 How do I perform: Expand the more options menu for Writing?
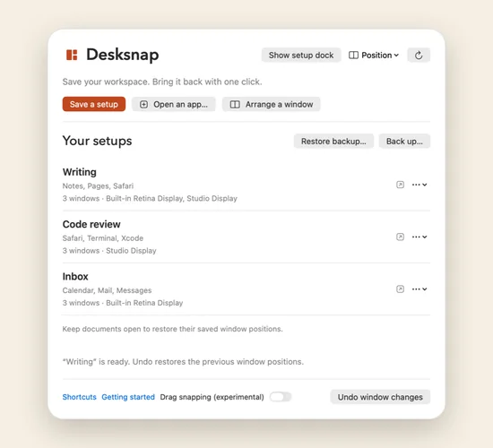click(x=419, y=185)
